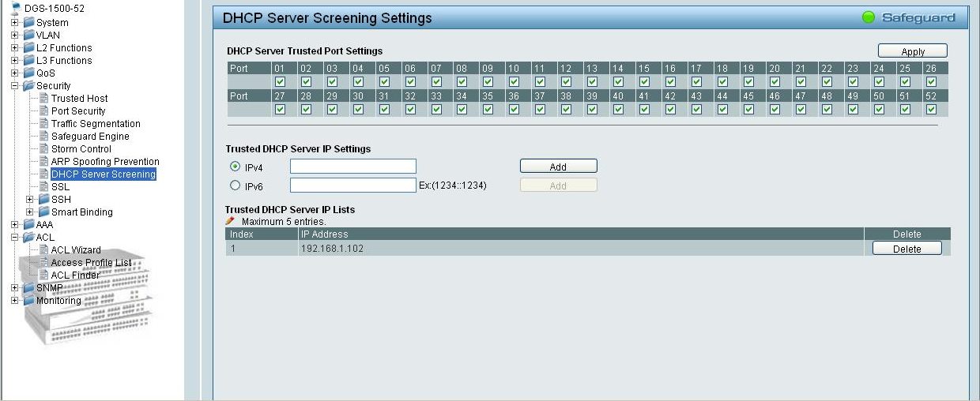Image resolution: width=980 pixels, height=401 pixels.
Task: Click the SSL page icon
Action: point(44,186)
